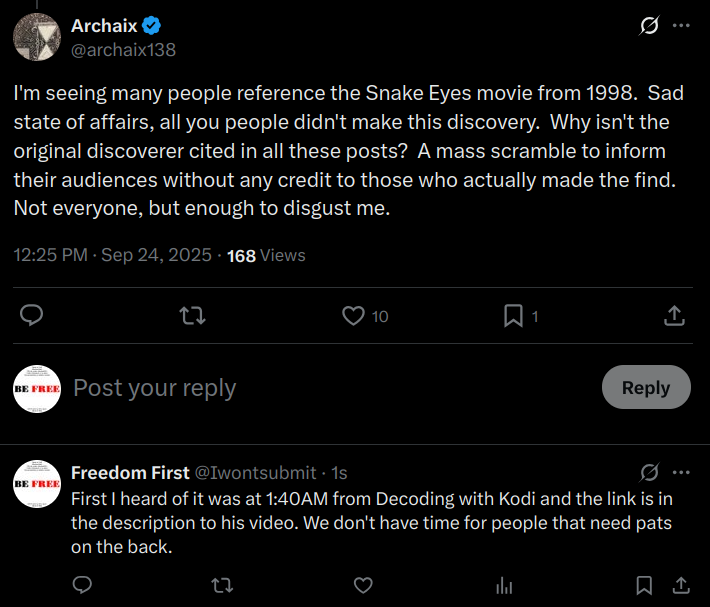The image size is (710, 607).
Task: Click Grok icon on Freedom First reply
Action: tap(649, 472)
